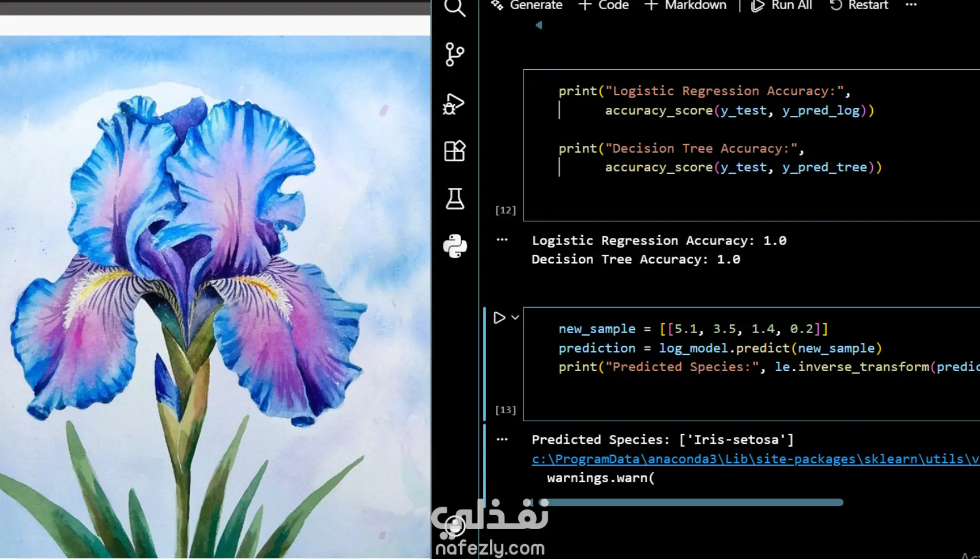Open the sklearn utils file path link
Image resolution: width=980 pixels, height=559 pixels.
[x=755, y=459]
